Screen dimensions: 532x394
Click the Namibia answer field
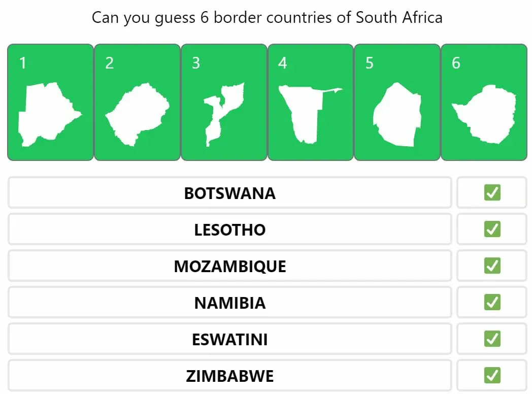pos(229,303)
